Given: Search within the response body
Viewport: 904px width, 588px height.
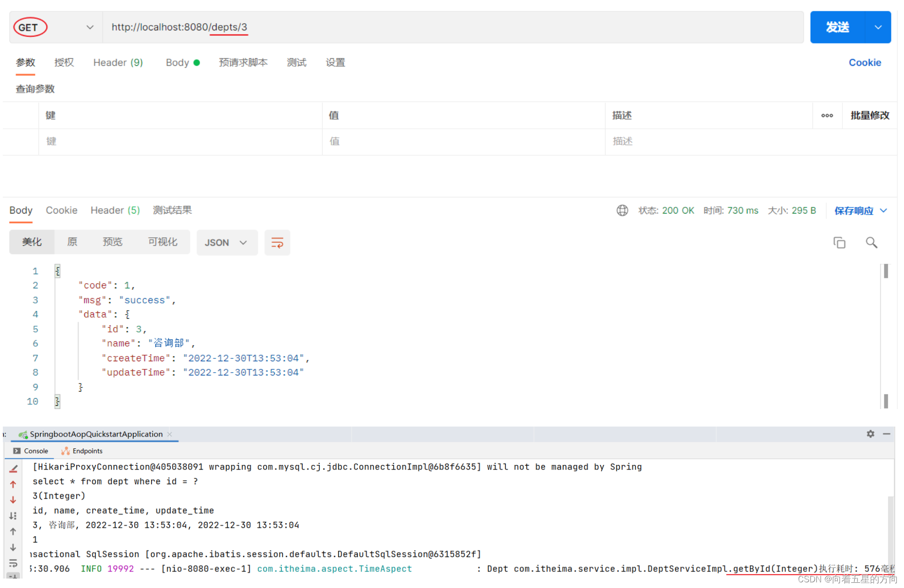Looking at the screenshot, I should click(871, 242).
